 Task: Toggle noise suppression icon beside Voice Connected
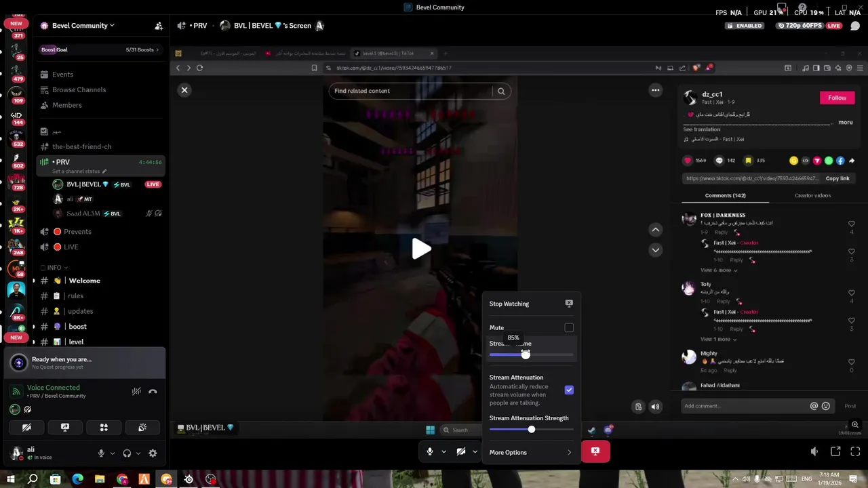coord(136,391)
